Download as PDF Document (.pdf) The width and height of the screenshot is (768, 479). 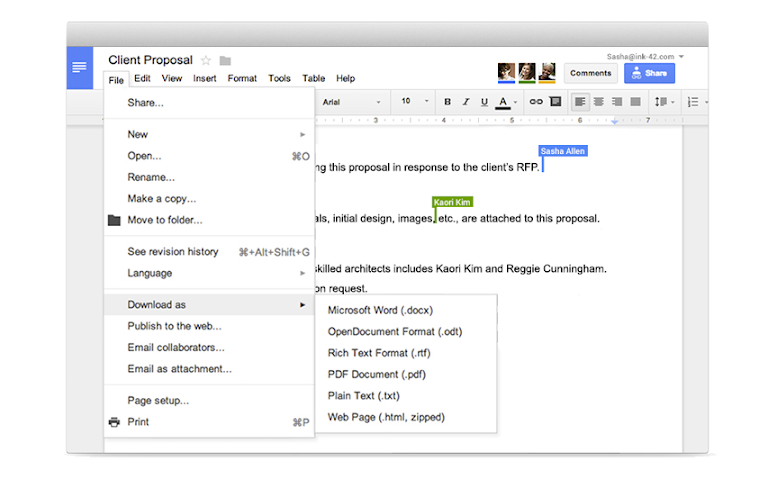pyautogui.click(x=406, y=375)
